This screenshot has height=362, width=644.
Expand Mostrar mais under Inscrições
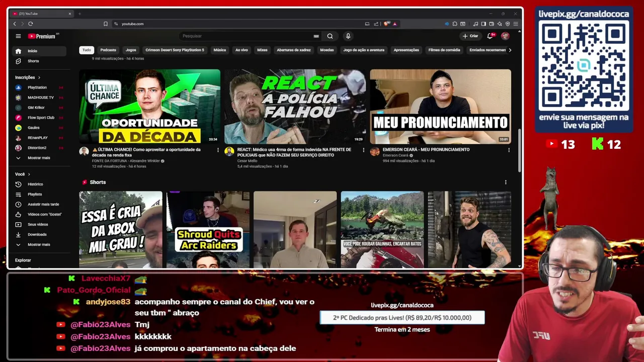(x=39, y=158)
